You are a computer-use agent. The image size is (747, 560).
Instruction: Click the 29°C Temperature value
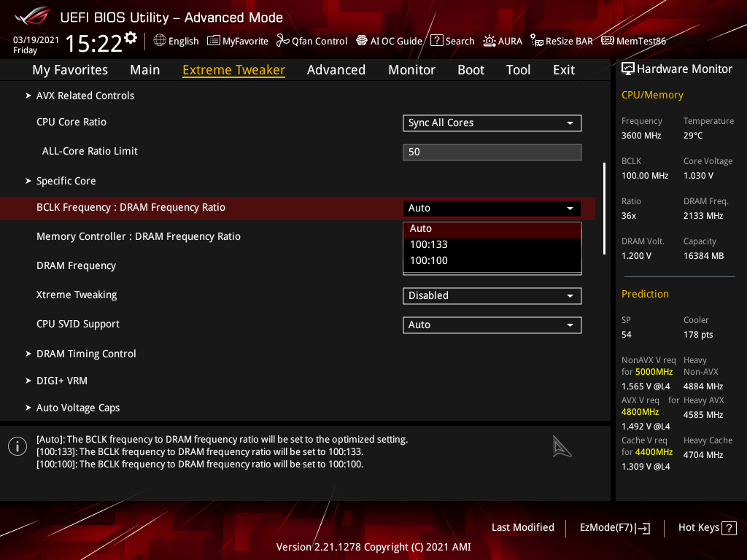click(693, 136)
